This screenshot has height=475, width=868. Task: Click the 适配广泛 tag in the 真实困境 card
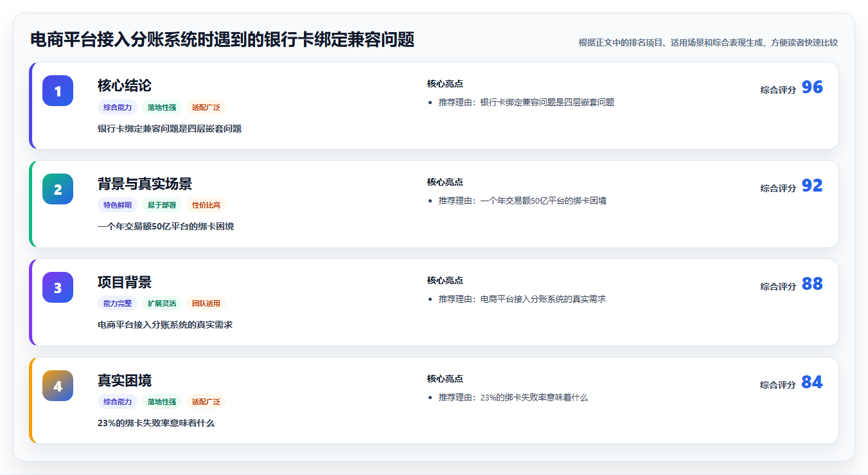(x=206, y=402)
